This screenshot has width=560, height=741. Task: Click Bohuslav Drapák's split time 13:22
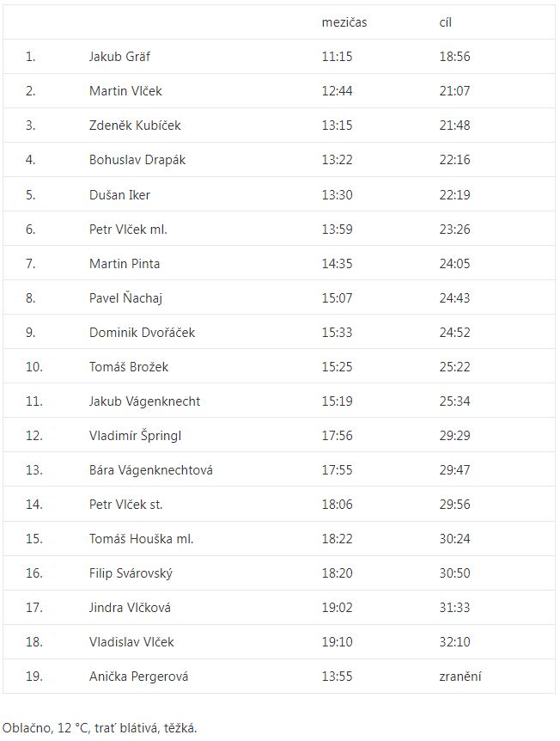pos(337,160)
